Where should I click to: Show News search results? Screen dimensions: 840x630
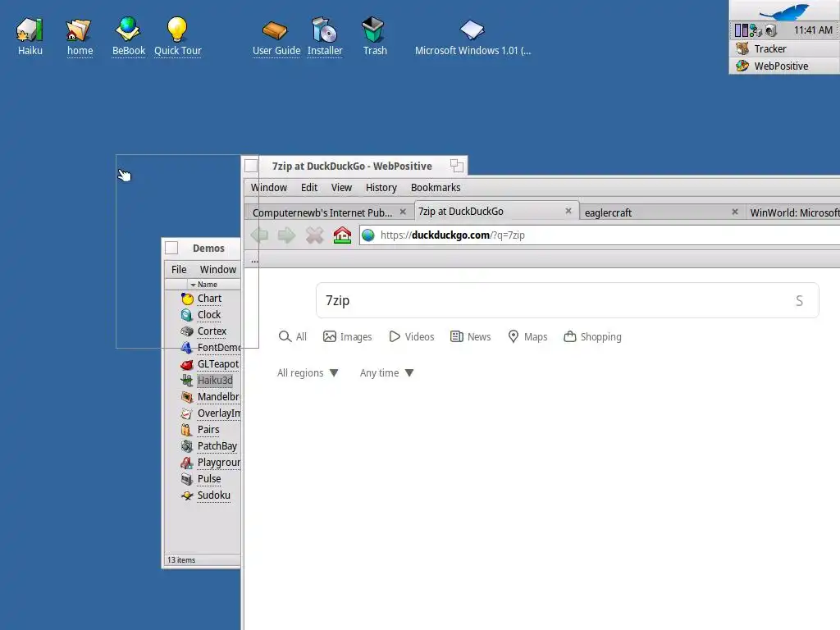pyautogui.click(x=470, y=336)
